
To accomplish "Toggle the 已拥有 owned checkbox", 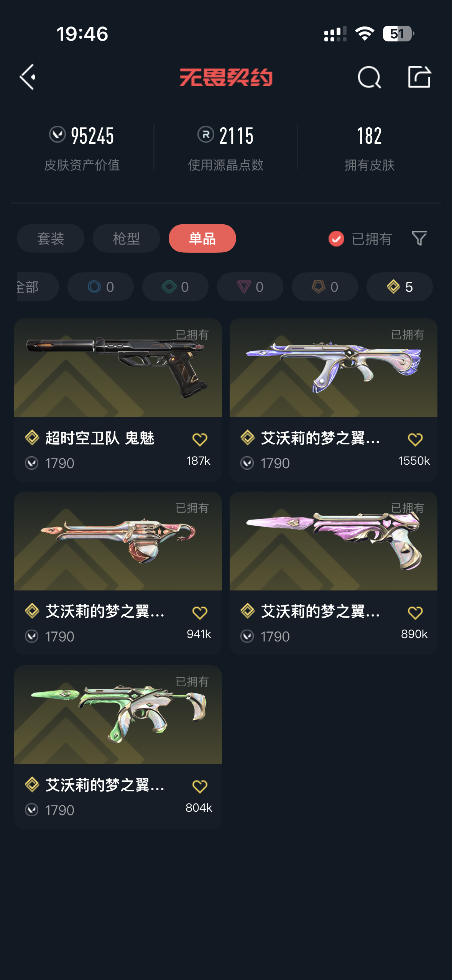I will point(336,238).
